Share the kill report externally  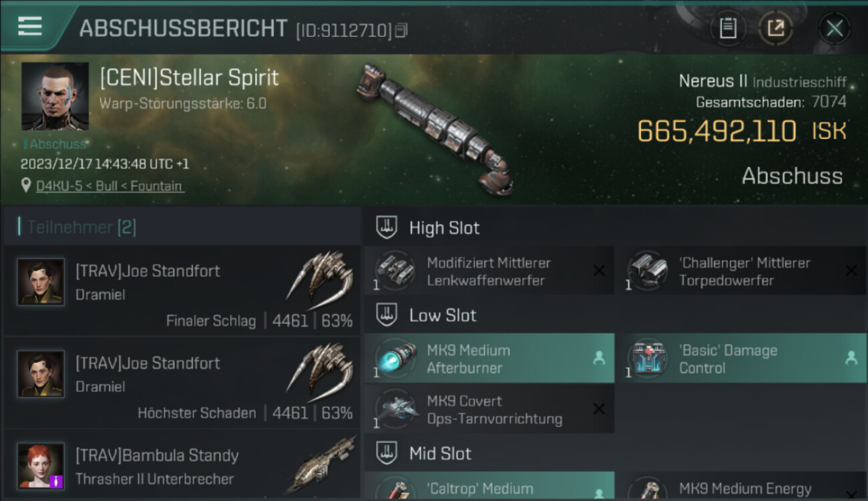(x=775, y=28)
